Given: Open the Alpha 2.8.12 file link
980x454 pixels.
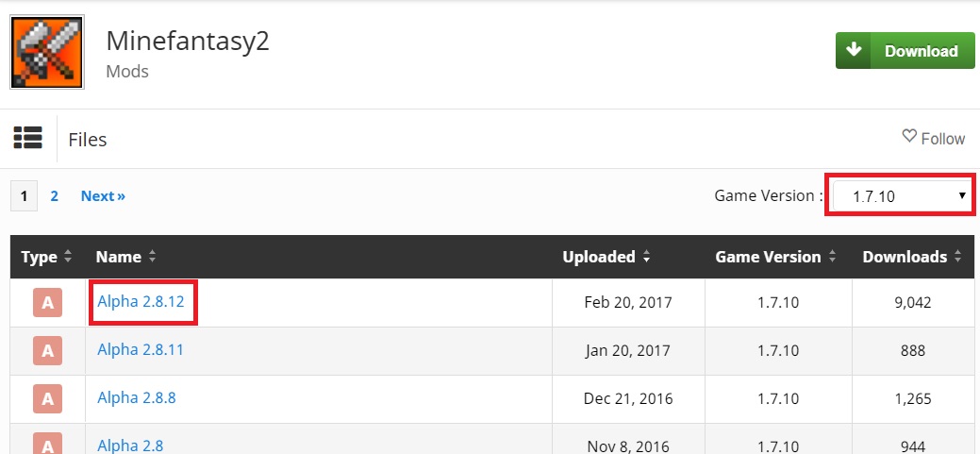Looking at the screenshot, I should (141, 302).
